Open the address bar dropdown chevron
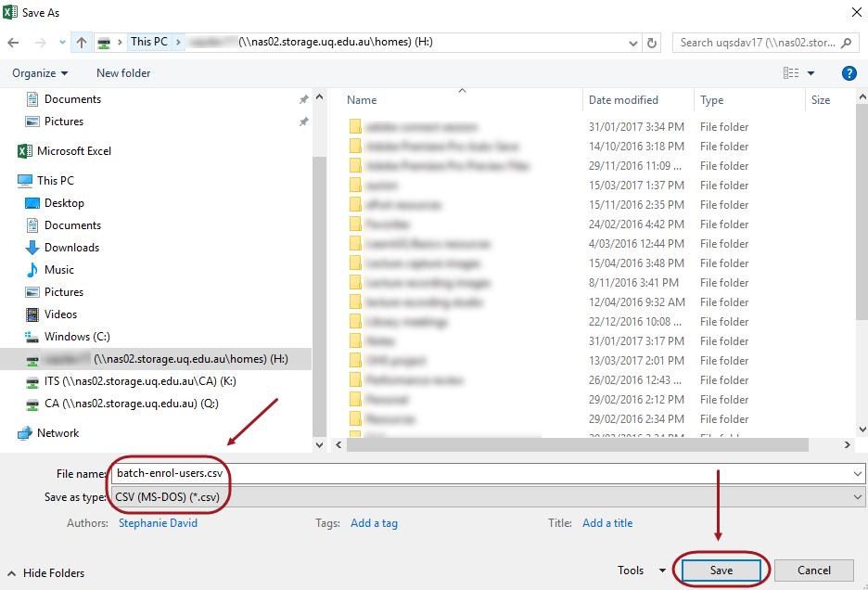 (632, 42)
